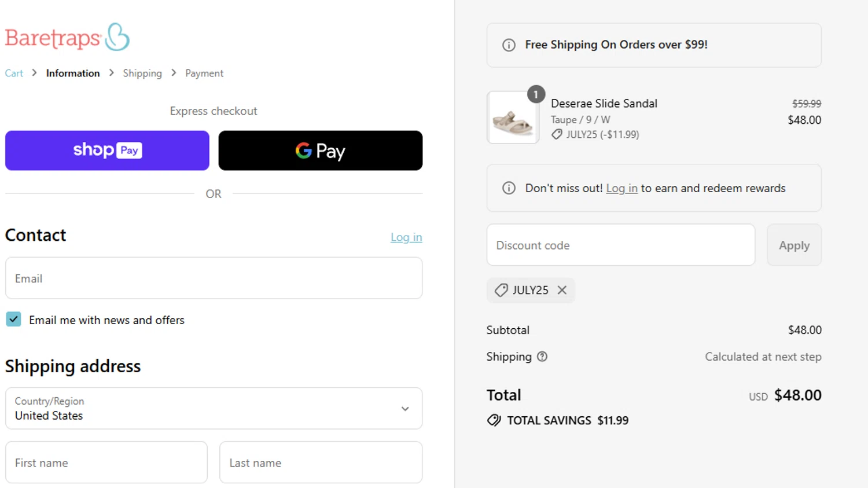The image size is (868, 488).
Task: Select the Payment breadcrumb step
Action: [204, 73]
